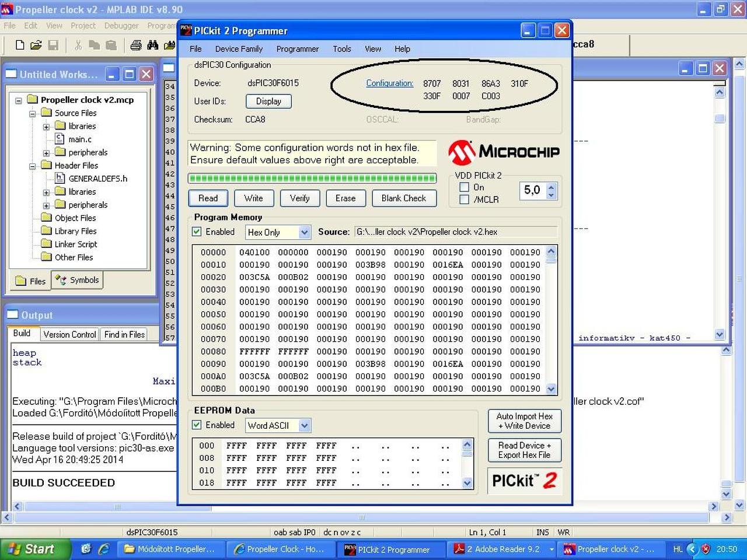
Task: Open PICkit View menu
Action: point(373,49)
